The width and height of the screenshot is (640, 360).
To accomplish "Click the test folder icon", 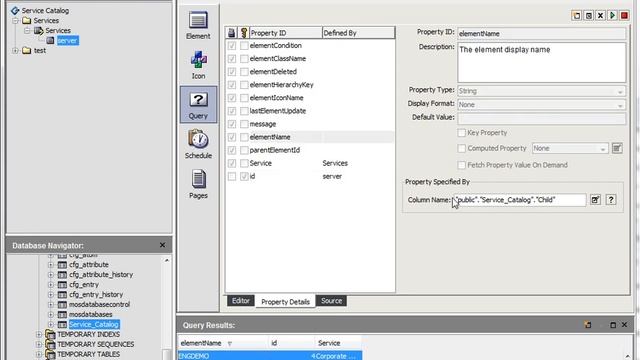I will 27,50.
